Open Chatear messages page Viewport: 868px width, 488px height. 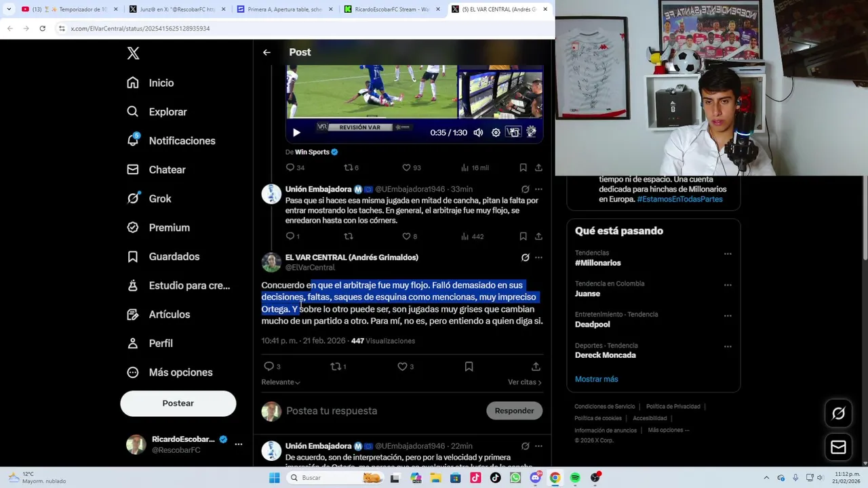click(156, 169)
